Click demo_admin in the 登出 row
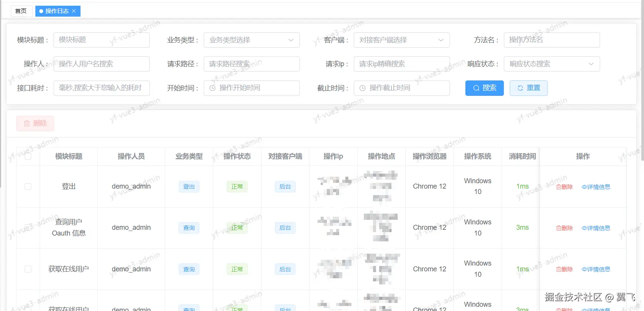The height and width of the screenshot is (311, 644). click(x=131, y=186)
